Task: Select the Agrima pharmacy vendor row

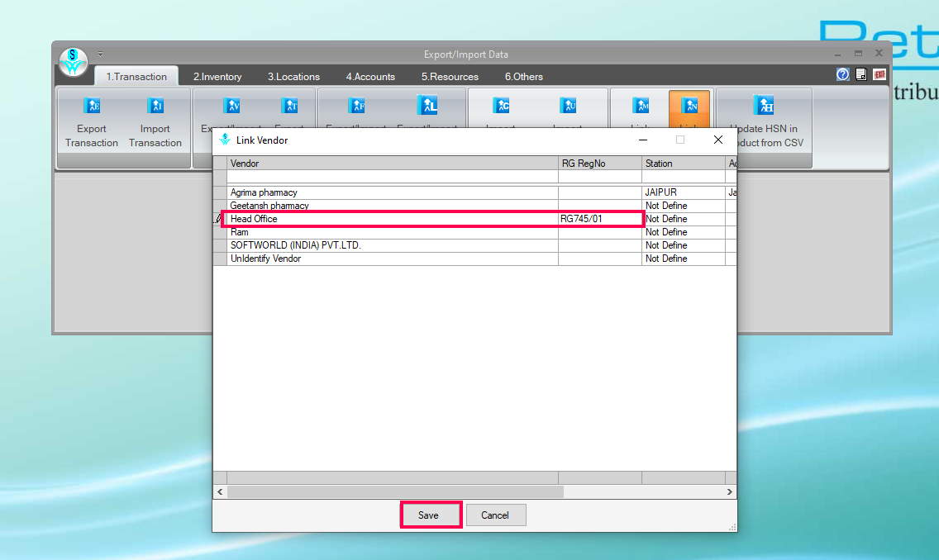Action: click(393, 192)
